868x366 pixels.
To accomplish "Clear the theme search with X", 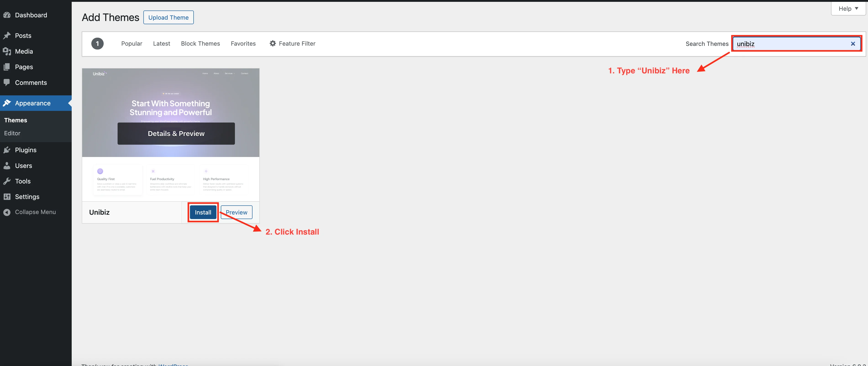I will (x=853, y=44).
